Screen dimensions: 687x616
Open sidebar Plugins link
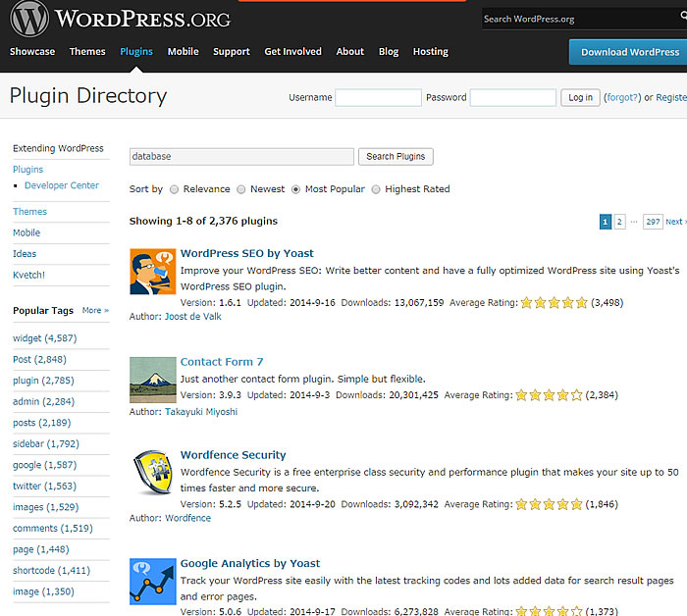click(28, 170)
